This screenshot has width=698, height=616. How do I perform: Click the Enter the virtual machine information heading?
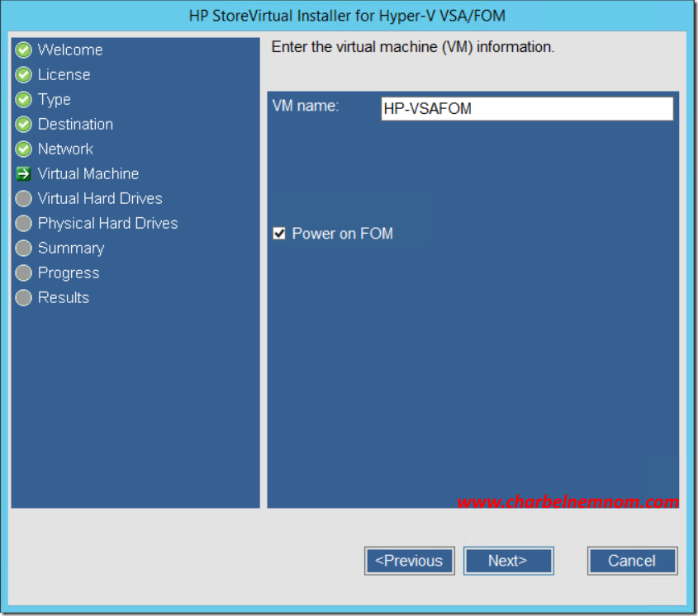click(x=413, y=47)
